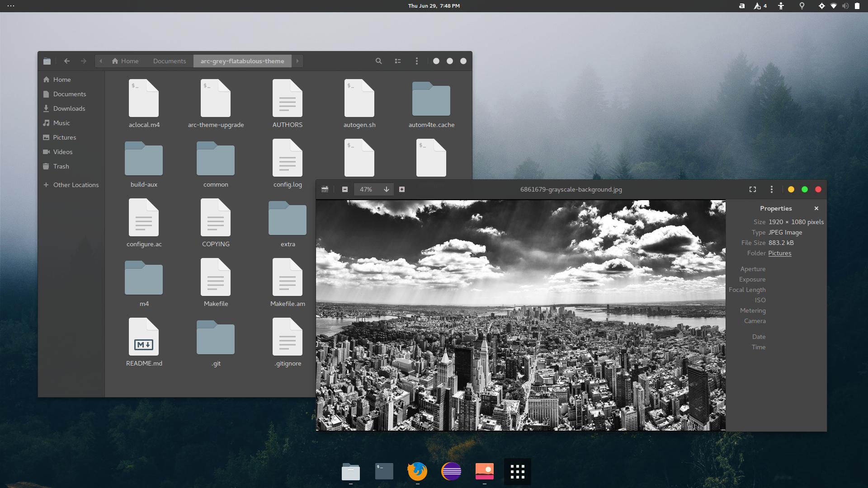Open the README.md file
This screenshot has height=488, width=868.
[144, 342]
